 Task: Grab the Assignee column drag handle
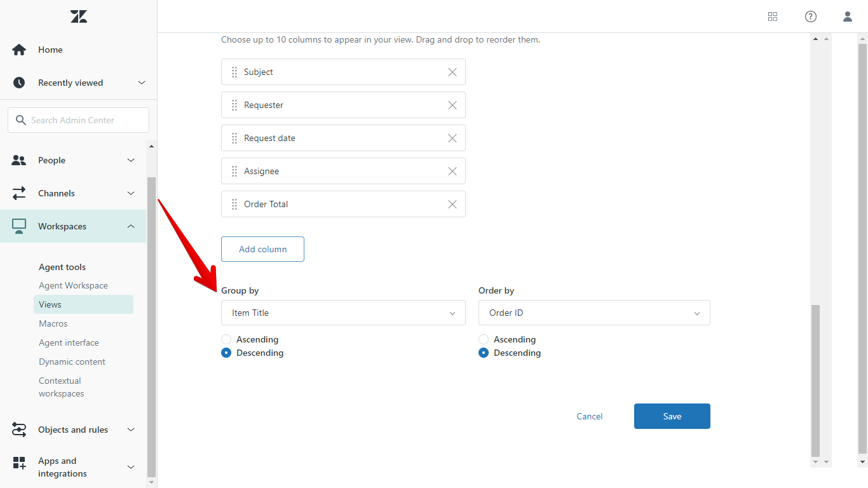(234, 171)
